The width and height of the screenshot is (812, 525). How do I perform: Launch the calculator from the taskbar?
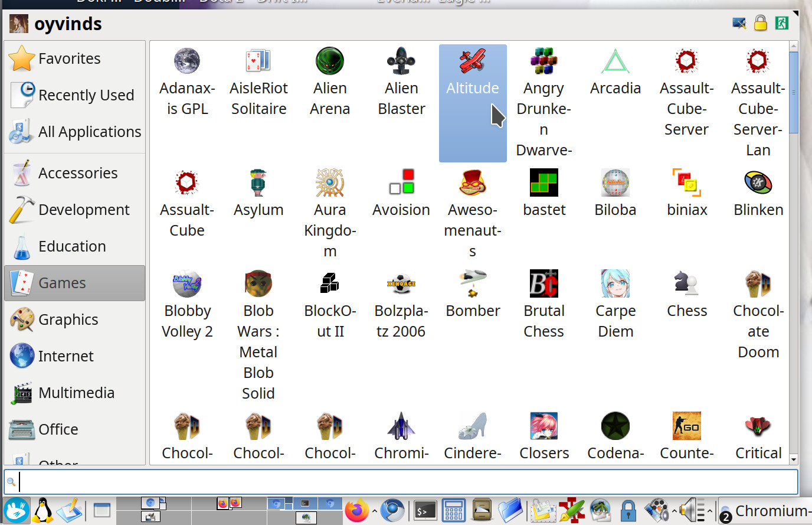453,511
